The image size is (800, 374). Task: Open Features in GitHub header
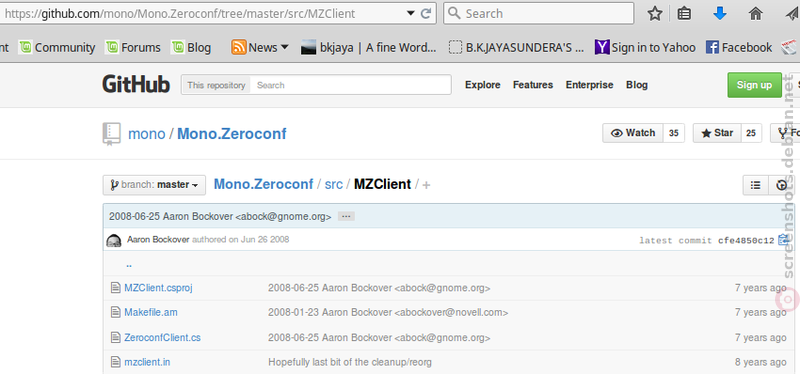(533, 85)
